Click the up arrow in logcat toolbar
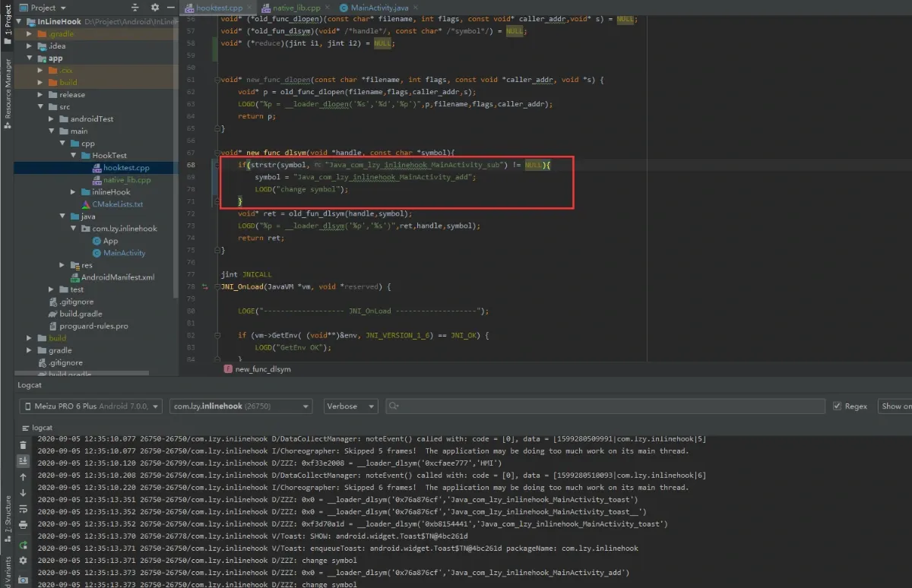This screenshot has width=912, height=588. (23, 477)
